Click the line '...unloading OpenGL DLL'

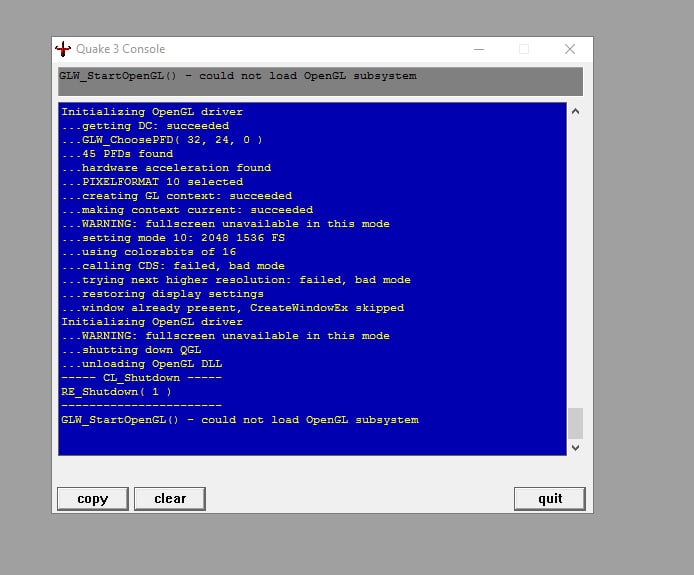point(142,364)
